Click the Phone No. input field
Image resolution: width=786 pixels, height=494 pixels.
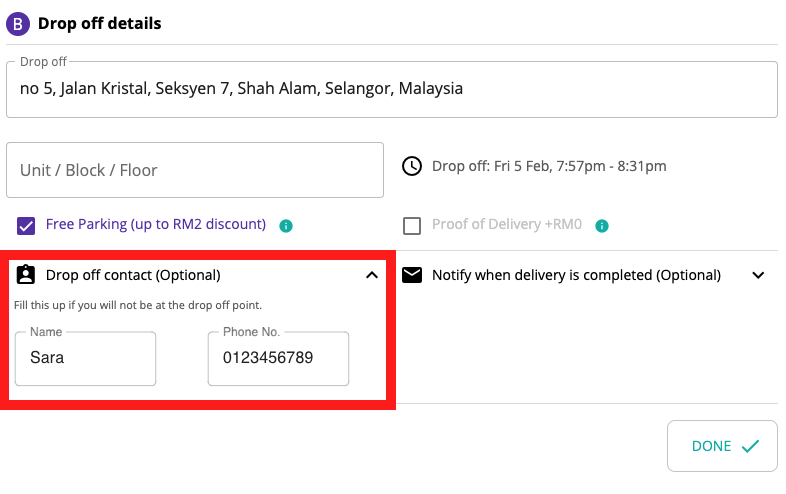click(x=278, y=359)
